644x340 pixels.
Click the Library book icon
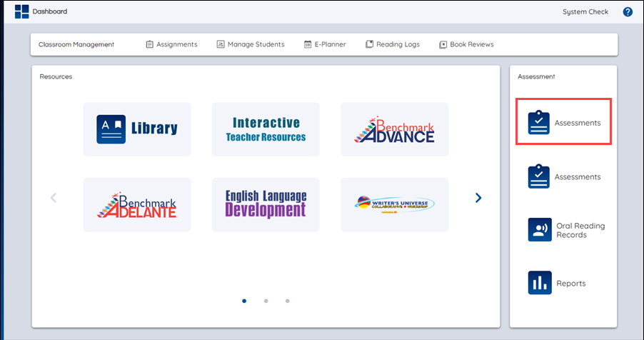pyautogui.click(x=111, y=129)
